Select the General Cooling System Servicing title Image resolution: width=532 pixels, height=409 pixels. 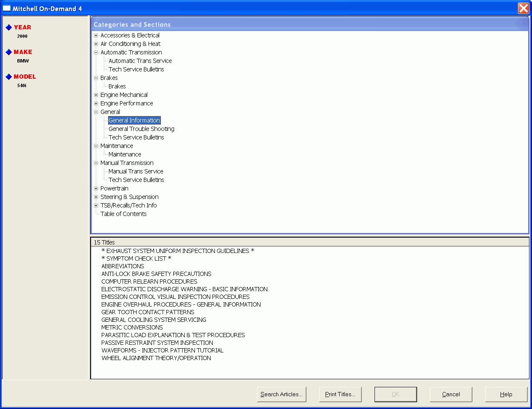[154, 320]
